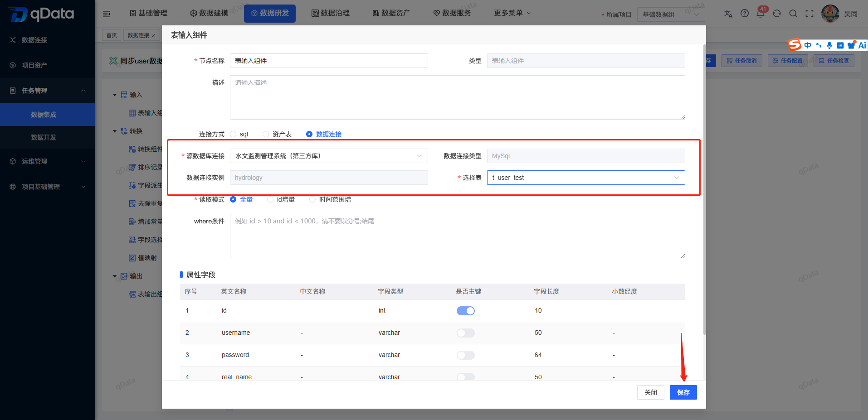The width and height of the screenshot is (868, 420).
Task: Collapse the 输出 tree group
Action: tap(115, 276)
